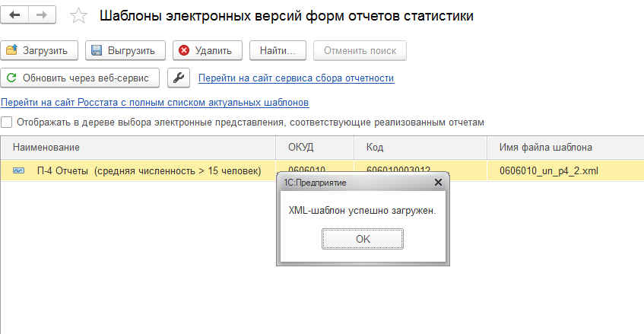Click the Удалить button
The height and width of the screenshot is (334, 644).
click(x=208, y=50)
